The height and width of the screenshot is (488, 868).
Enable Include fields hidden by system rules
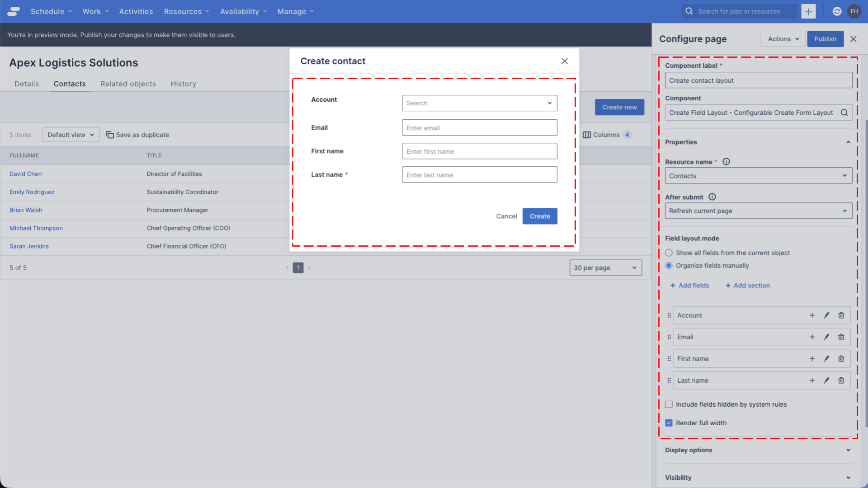tap(669, 404)
